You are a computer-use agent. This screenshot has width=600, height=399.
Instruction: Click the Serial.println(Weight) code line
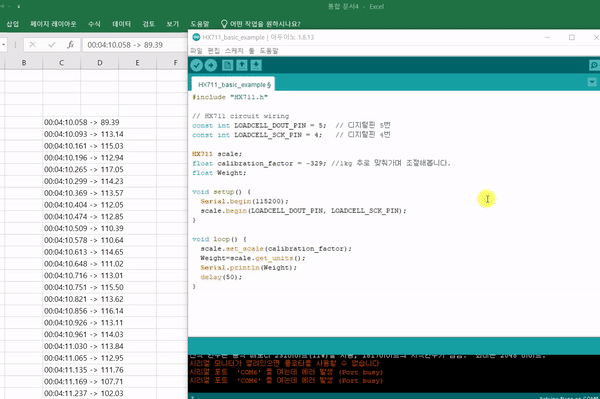(248, 267)
